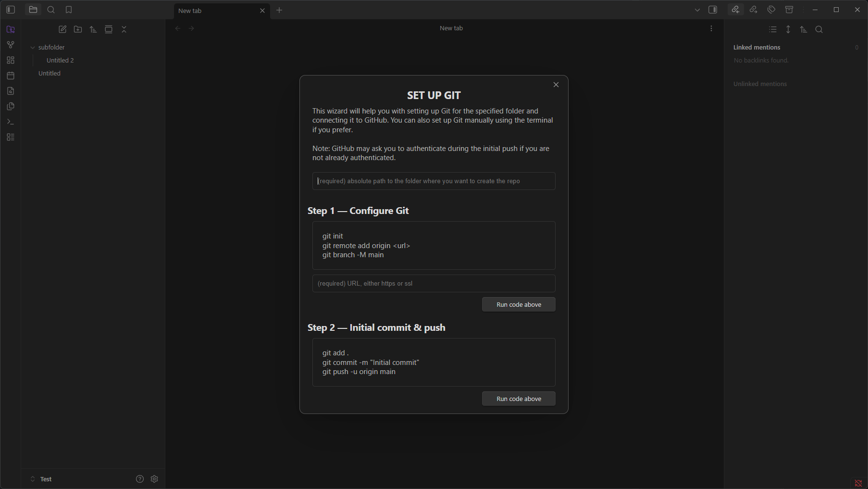Open the Files explorer tab icon
This screenshot has width=868, height=489.
33,10
